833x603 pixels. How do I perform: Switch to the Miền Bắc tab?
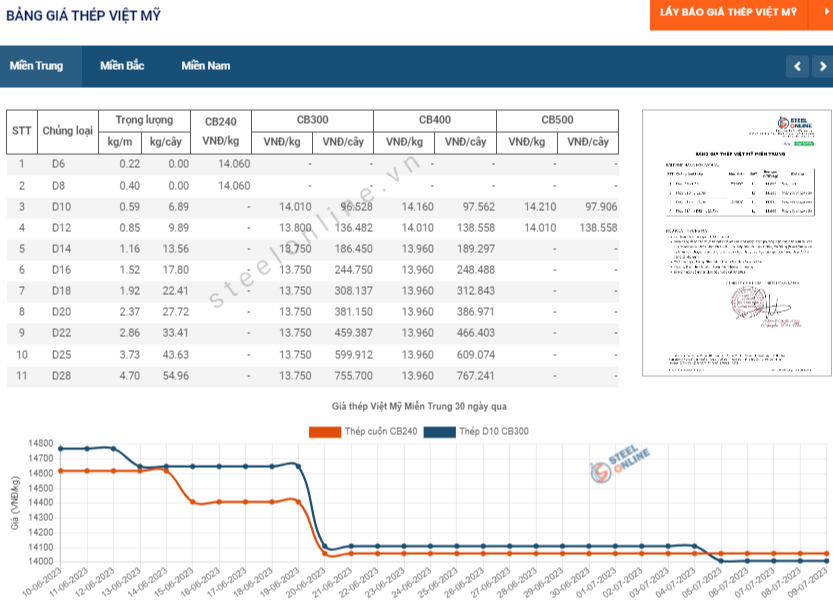click(122, 66)
